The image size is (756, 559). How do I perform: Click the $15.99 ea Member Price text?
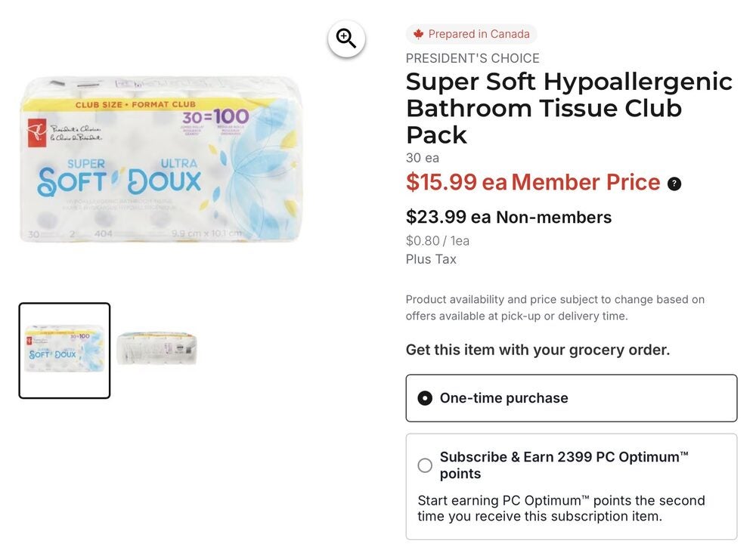(x=532, y=183)
